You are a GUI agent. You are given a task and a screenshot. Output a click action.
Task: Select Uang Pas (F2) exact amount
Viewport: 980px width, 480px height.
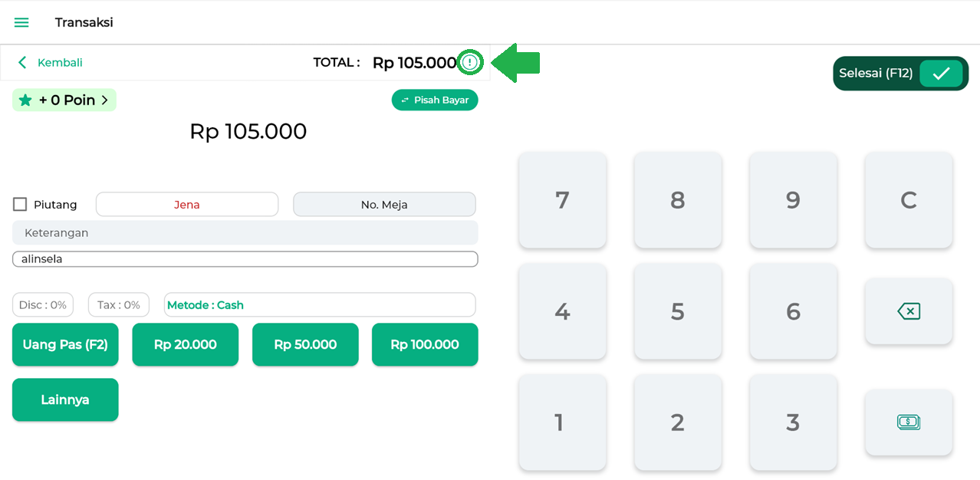[x=65, y=345]
